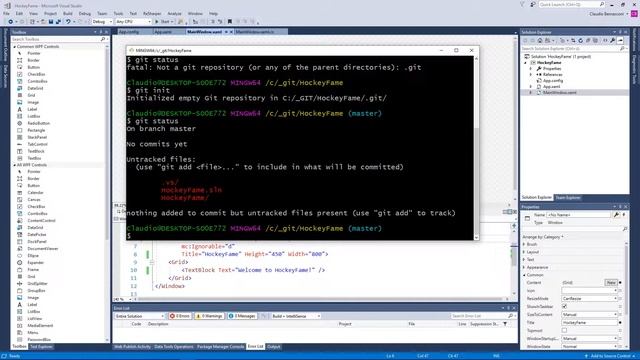640x360 pixels.
Task: Select the ComboBox control under Common WPF Controls
Action: [x=38, y=81]
